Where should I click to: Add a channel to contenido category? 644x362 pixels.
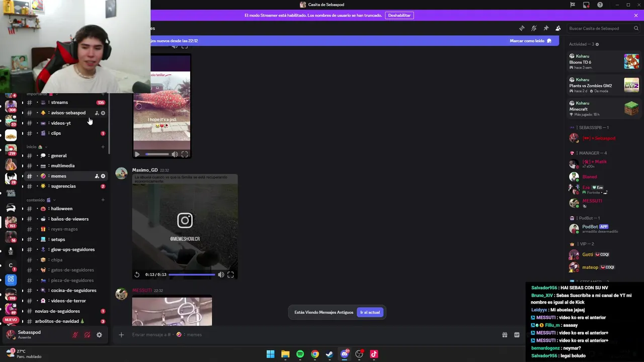(x=103, y=200)
